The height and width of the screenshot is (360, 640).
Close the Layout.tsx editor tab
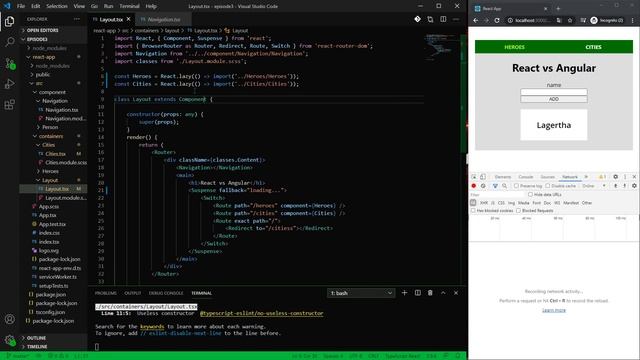coord(129,19)
